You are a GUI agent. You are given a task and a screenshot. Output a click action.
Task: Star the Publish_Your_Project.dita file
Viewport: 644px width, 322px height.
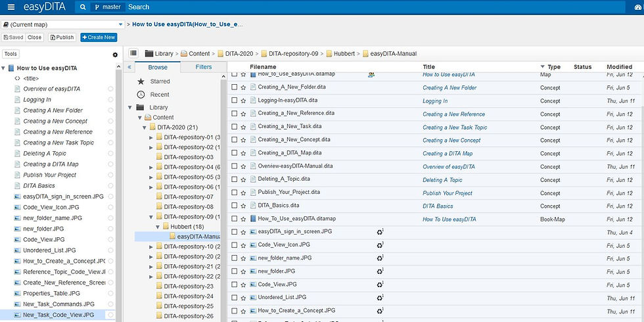pos(243,193)
